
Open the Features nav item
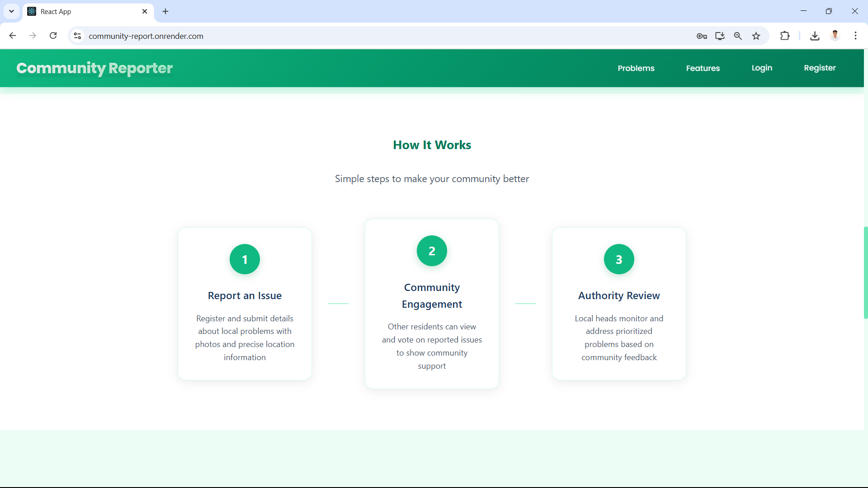click(x=703, y=68)
